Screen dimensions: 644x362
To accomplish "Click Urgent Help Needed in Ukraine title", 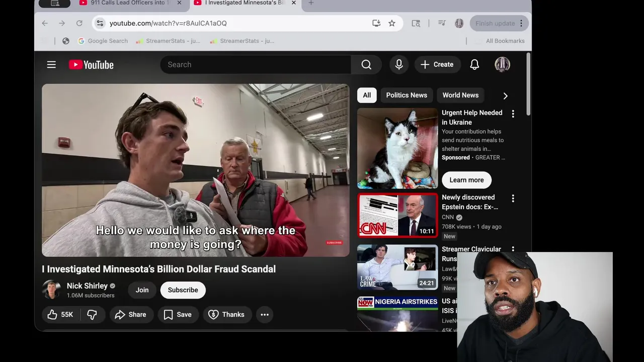I will pos(472,117).
